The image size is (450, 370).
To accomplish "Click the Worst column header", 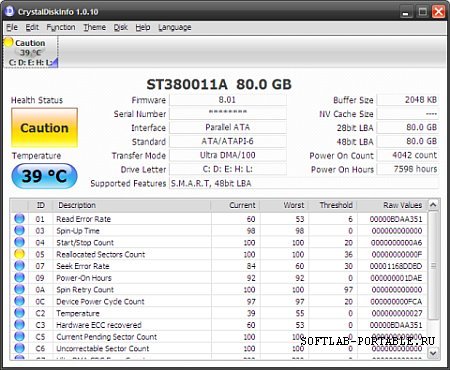I will coord(284,205).
